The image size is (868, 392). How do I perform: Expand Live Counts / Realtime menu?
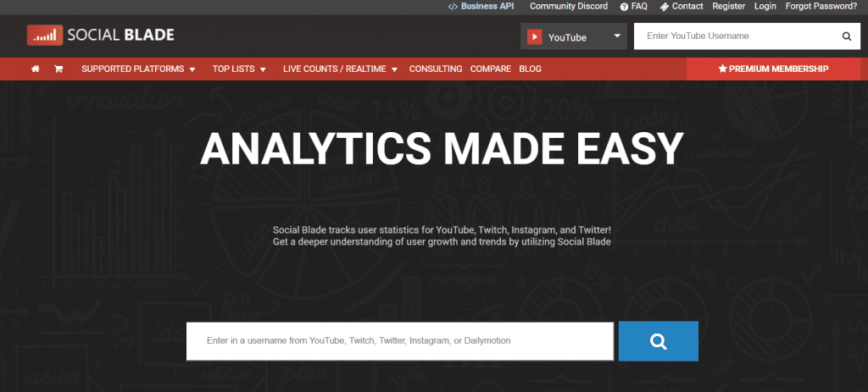click(x=341, y=69)
